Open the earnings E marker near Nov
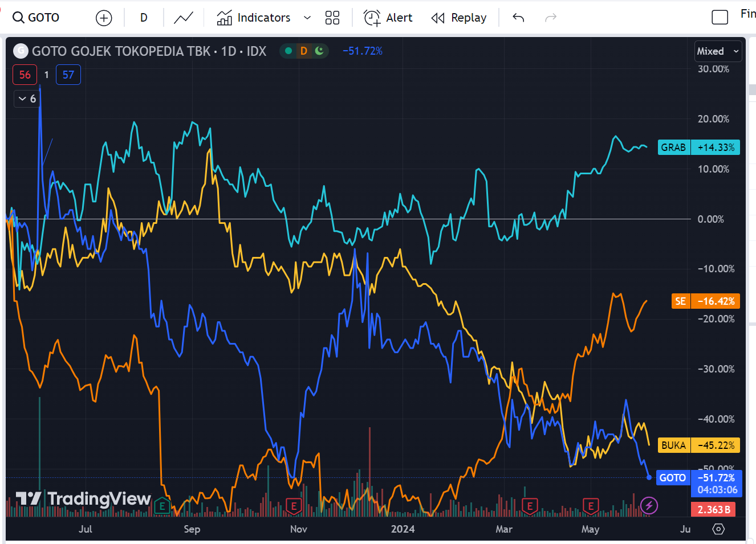The width and height of the screenshot is (756, 544). coord(294,506)
